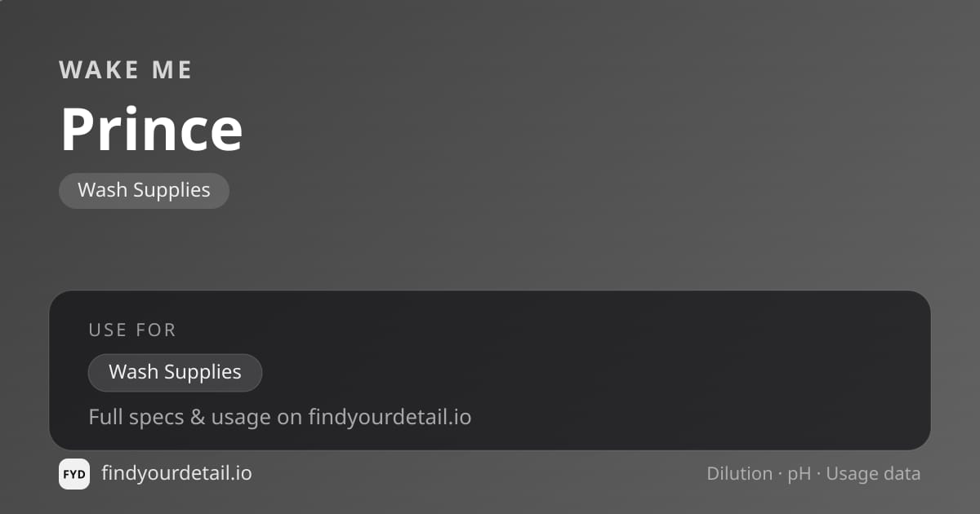The height and width of the screenshot is (514, 980).
Task: Click the word Supplies in the top tag
Action: pos(171,190)
